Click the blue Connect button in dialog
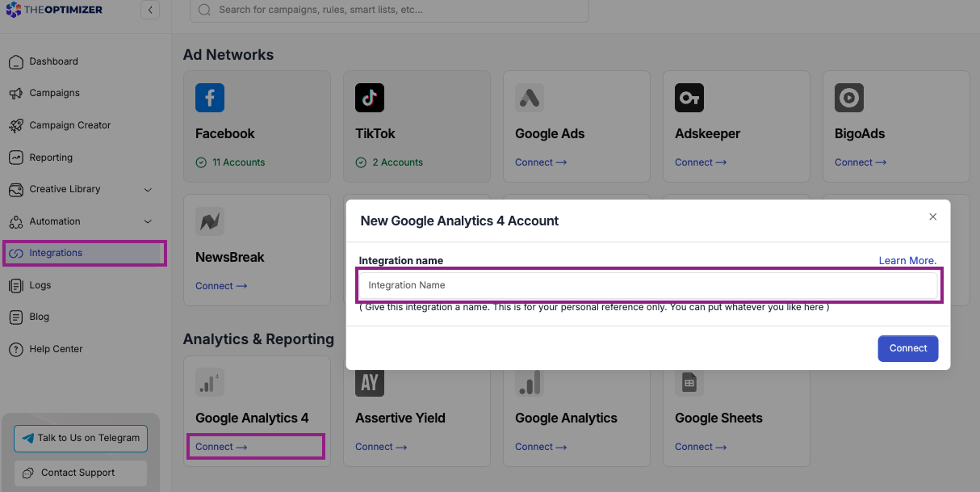 click(x=908, y=348)
